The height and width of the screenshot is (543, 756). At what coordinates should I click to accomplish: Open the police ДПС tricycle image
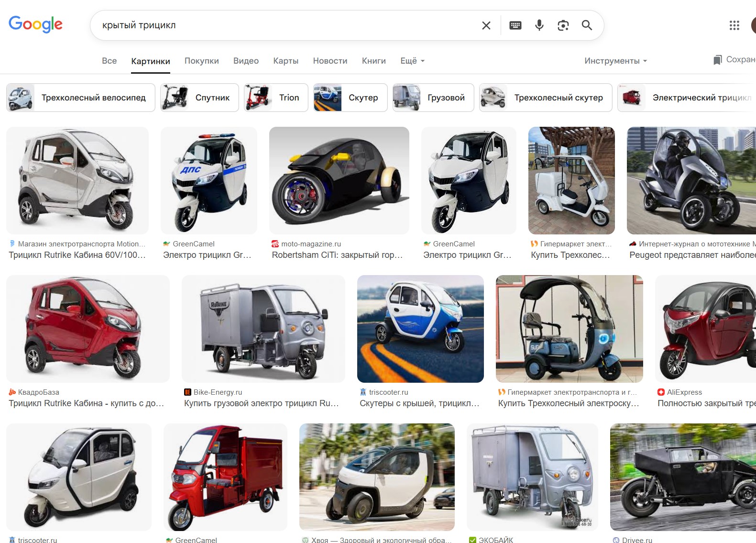click(x=208, y=180)
